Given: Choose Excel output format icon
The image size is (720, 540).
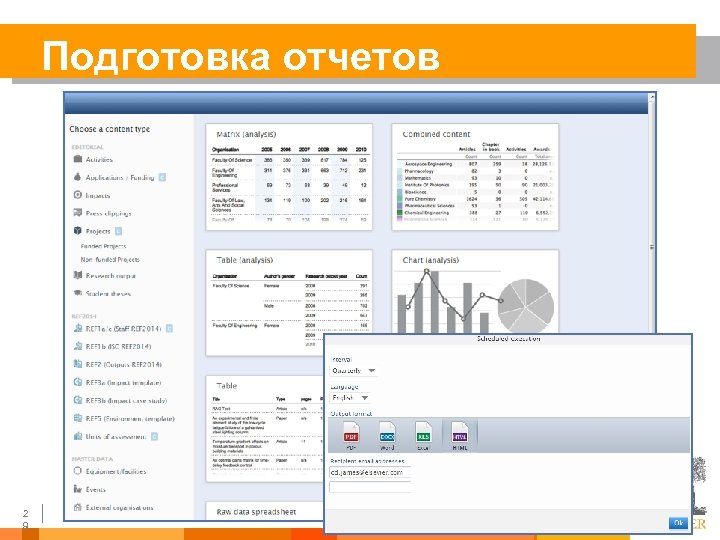Looking at the screenshot, I should (423, 435).
